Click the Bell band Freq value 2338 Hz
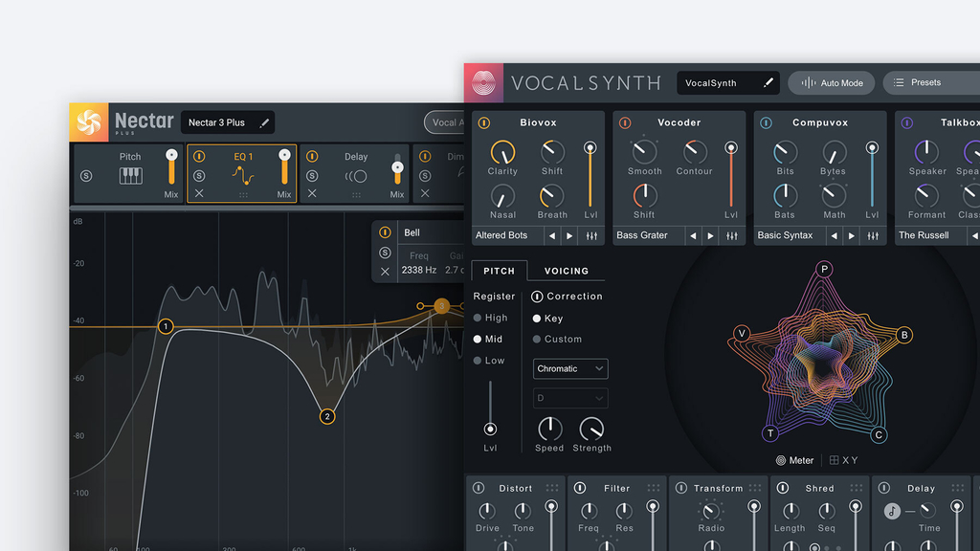 pos(419,270)
